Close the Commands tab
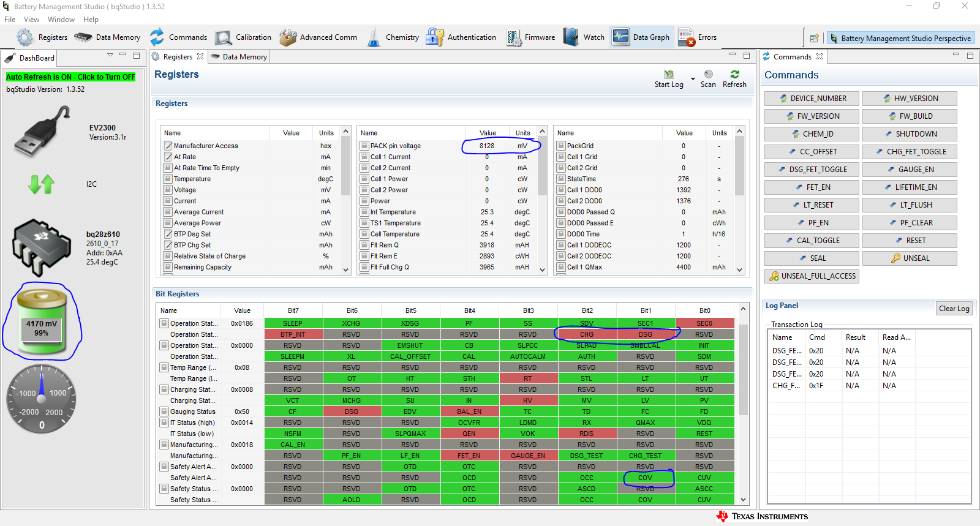Viewport: 980px width, 526px height. (x=820, y=56)
